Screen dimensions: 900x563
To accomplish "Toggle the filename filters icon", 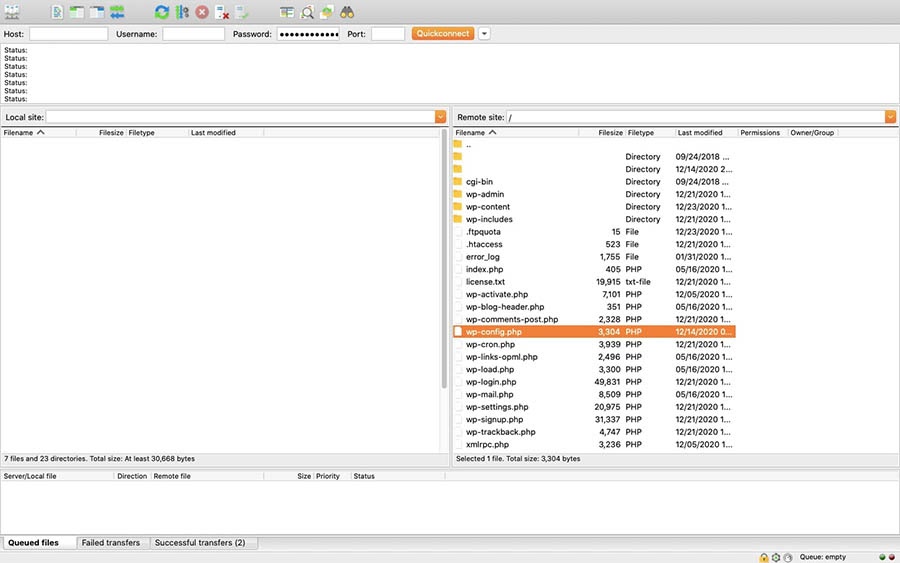I will (287, 12).
